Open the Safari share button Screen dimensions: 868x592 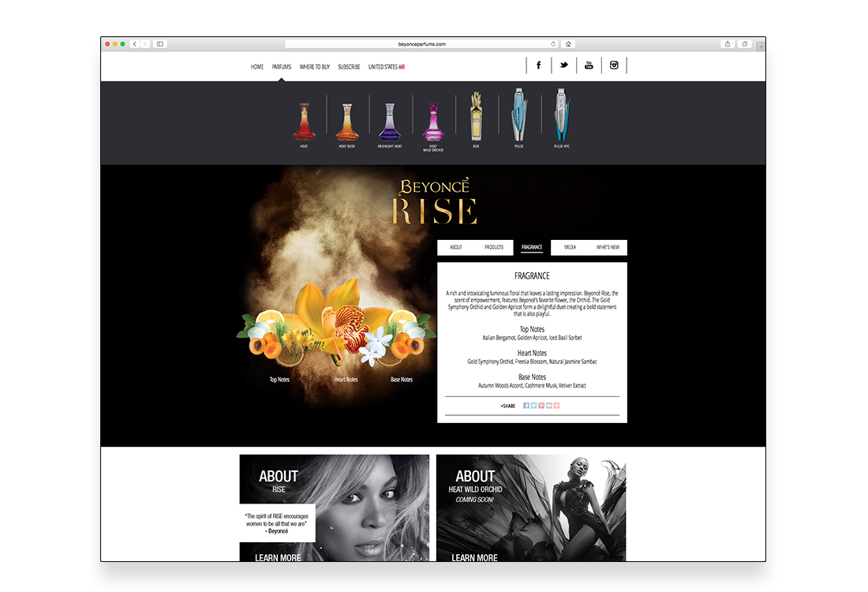(x=728, y=43)
